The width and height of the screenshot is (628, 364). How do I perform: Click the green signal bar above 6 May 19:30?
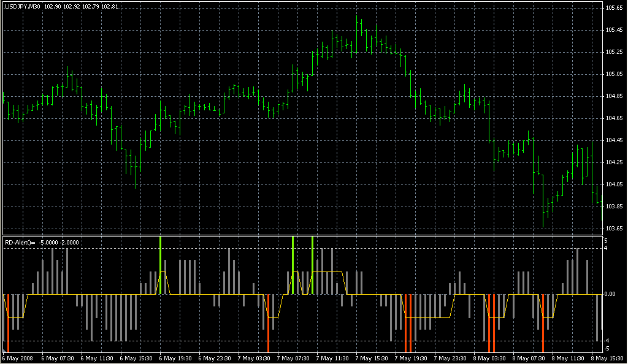point(161,265)
